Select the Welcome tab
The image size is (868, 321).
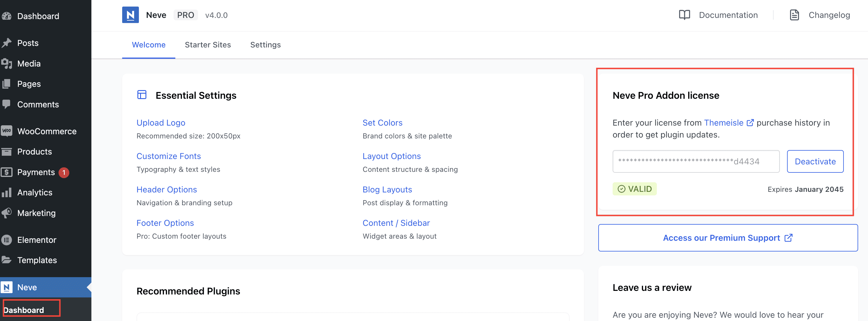[148, 45]
